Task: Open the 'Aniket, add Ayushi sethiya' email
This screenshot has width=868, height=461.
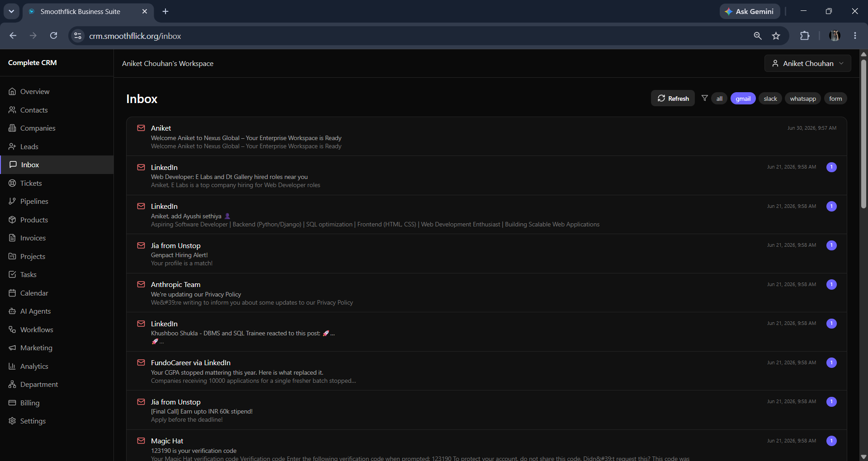Action: [486, 215]
